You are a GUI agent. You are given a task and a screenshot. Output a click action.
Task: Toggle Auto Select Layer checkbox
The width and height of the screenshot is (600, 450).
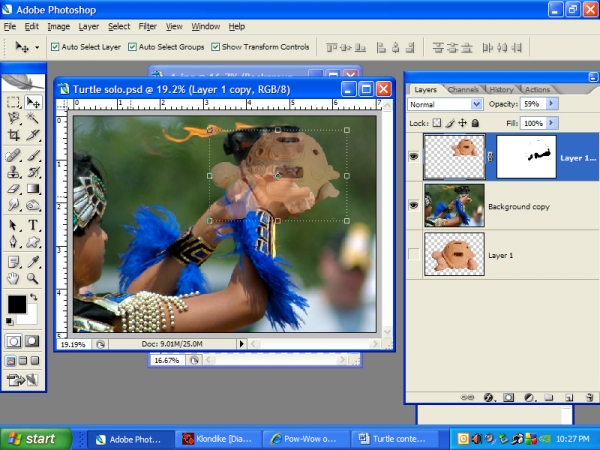coord(55,47)
